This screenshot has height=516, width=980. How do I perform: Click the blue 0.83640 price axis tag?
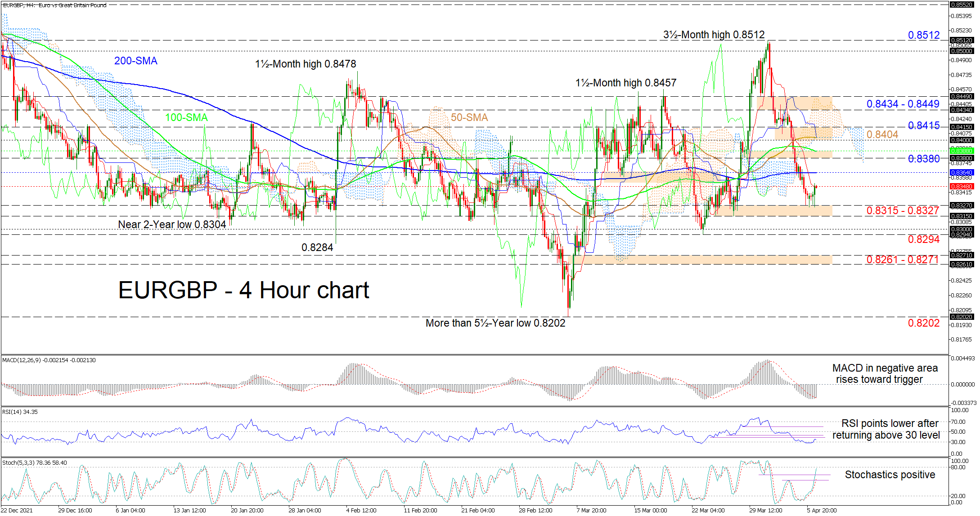click(961, 172)
